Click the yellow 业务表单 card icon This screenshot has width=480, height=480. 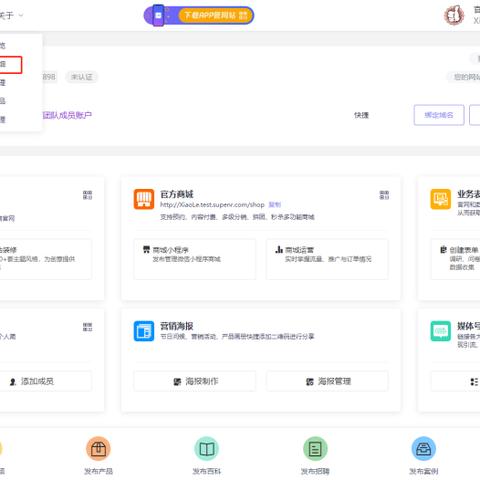tap(440, 199)
